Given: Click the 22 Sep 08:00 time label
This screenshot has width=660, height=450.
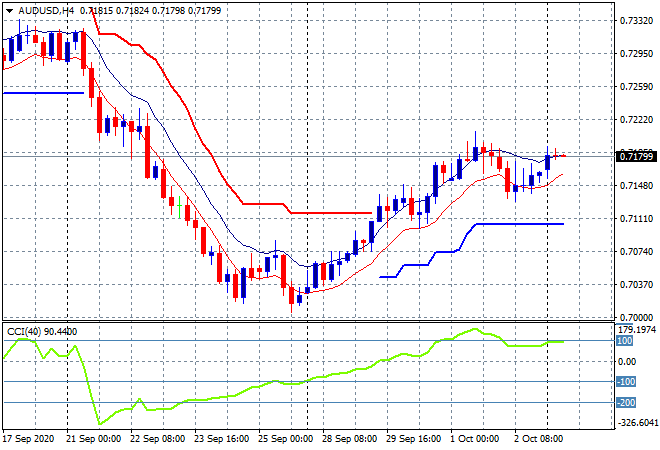Looking at the screenshot, I should tap(157, 439).
